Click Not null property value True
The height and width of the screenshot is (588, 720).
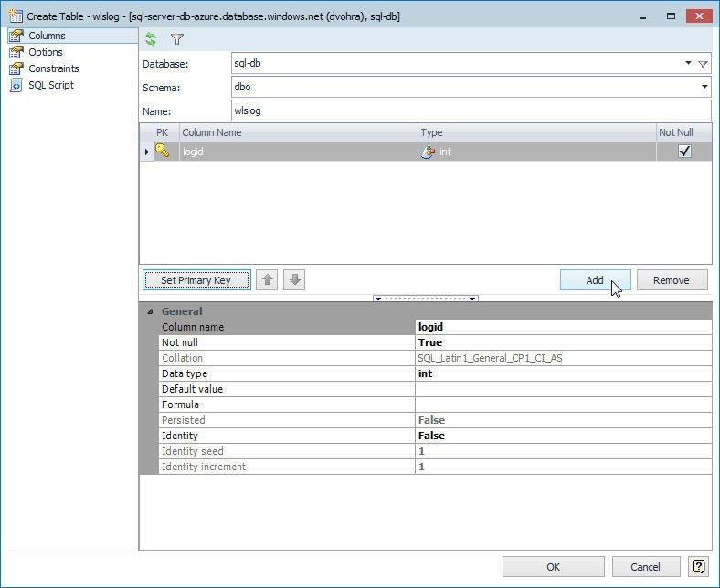click(564, 342)
